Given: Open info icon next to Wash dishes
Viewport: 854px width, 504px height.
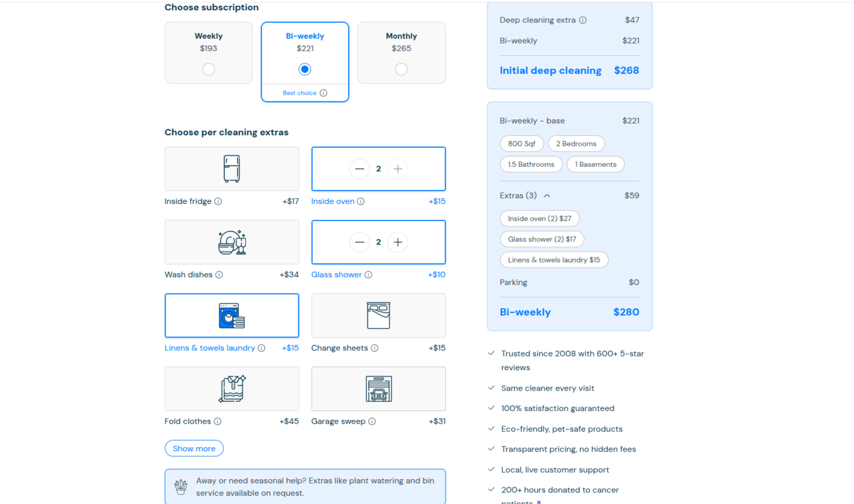Looking at the screenshot, I should tap(219, 275).
